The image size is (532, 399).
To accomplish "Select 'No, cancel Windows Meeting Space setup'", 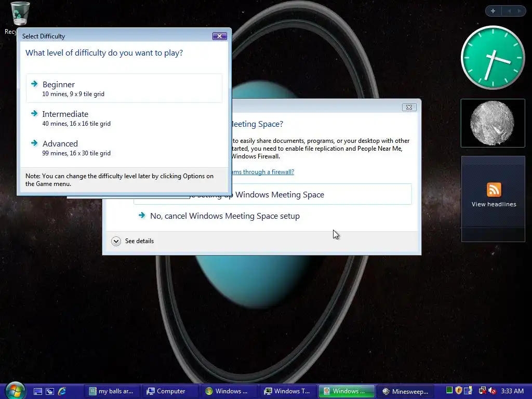I will pyautogui.click(x=272, y=216).
